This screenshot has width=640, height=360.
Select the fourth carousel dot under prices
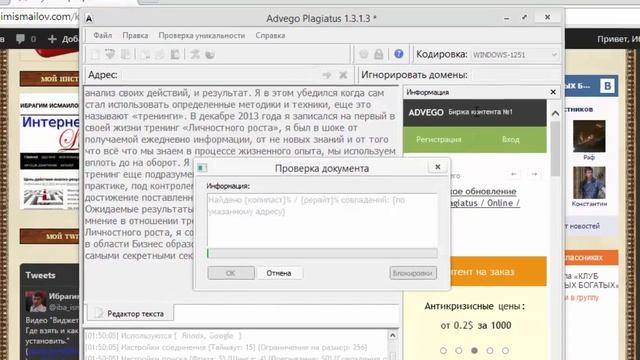490,351
